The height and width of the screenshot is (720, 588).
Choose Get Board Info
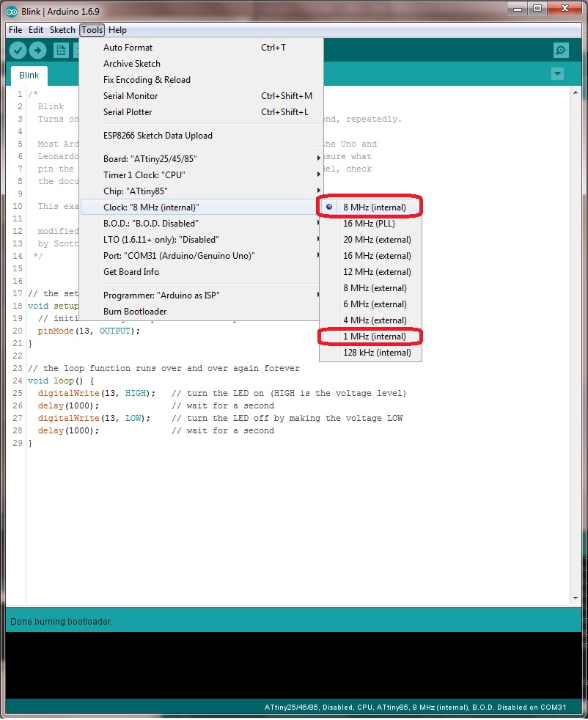200,272
